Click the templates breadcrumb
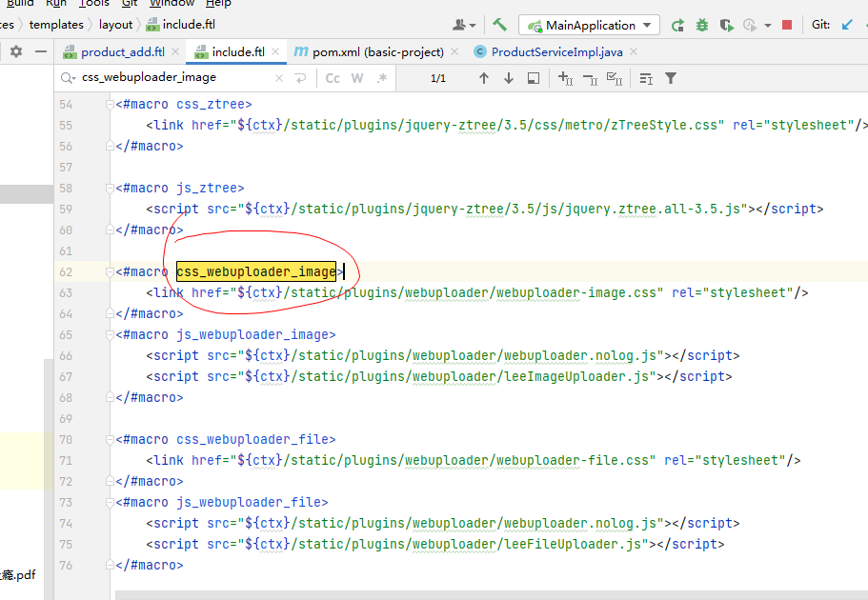Image resolution: width=868 pixels, height=600 pixels. click(56, 25)
